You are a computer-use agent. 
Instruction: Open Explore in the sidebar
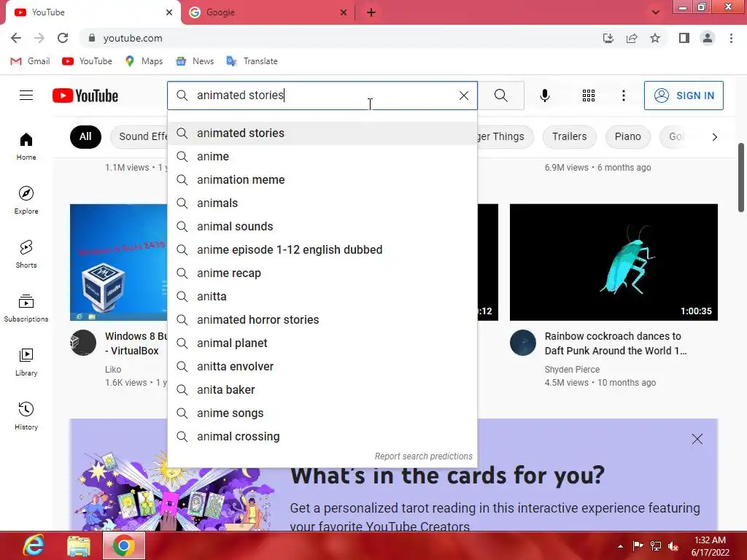click(x=26, y=200)
